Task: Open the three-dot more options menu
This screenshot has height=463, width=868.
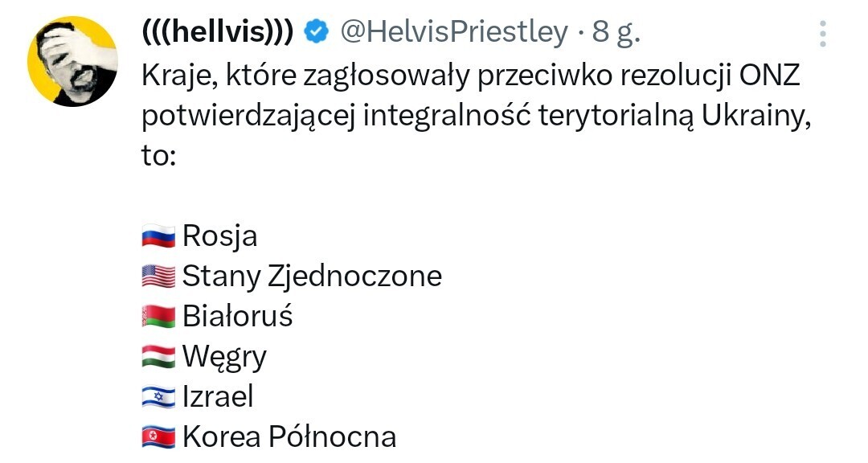Action: (822, 35)
